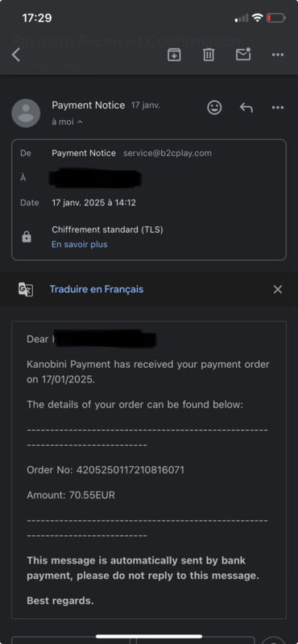
Task: Tap the Google Translate icon
Action: (x=26, y=290)
